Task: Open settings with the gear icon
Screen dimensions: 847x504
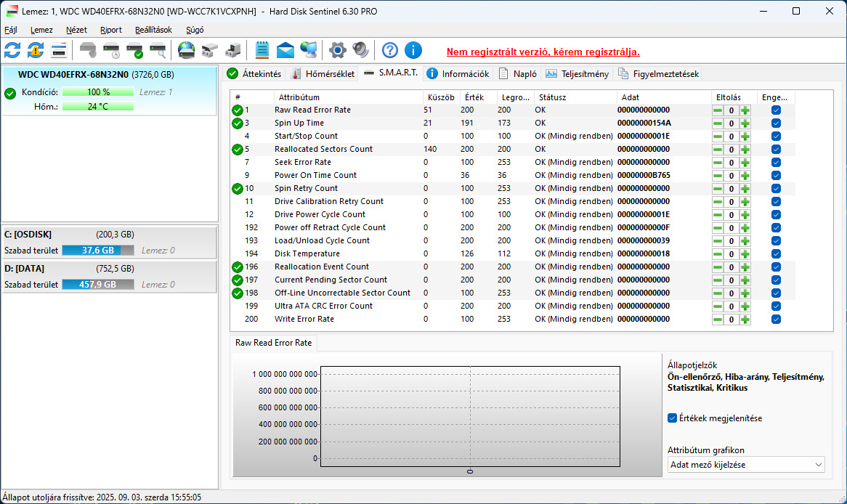Action: click(x=338, y=50)
